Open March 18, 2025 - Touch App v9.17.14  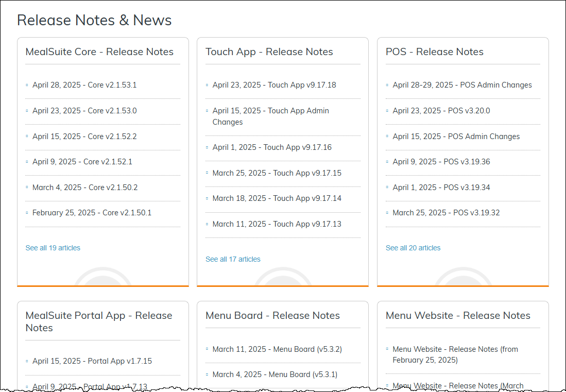click(277, 198)
